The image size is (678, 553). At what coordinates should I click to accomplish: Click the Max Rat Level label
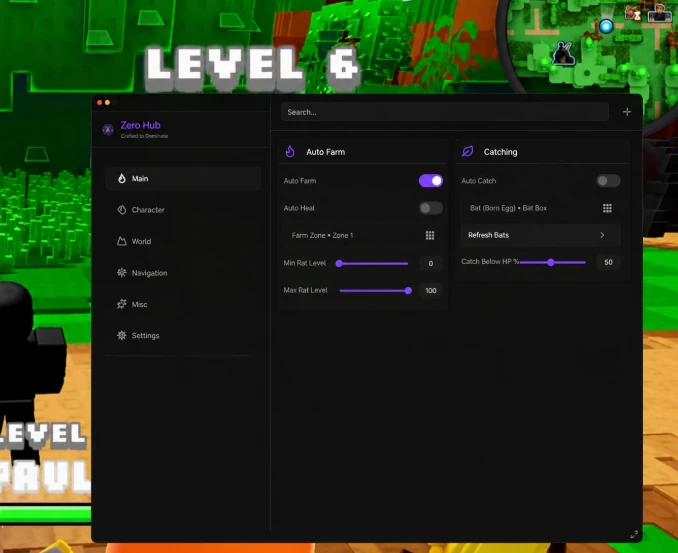tap(305, 290)
